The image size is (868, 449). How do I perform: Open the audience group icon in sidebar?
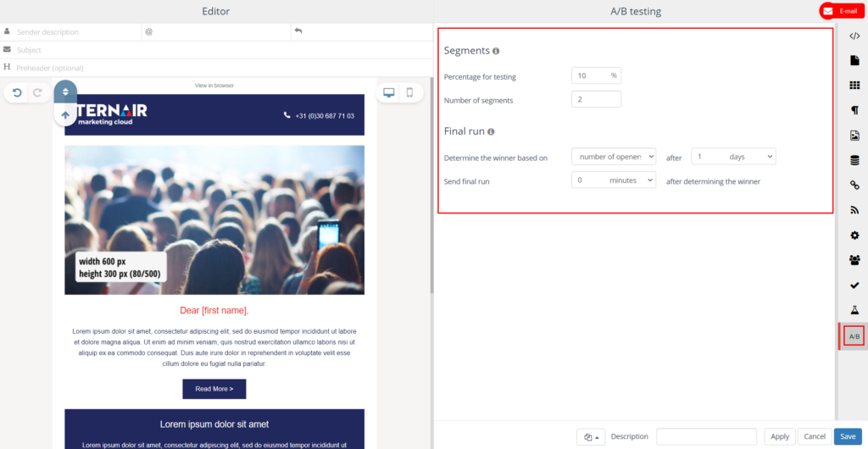coord(854,260)
